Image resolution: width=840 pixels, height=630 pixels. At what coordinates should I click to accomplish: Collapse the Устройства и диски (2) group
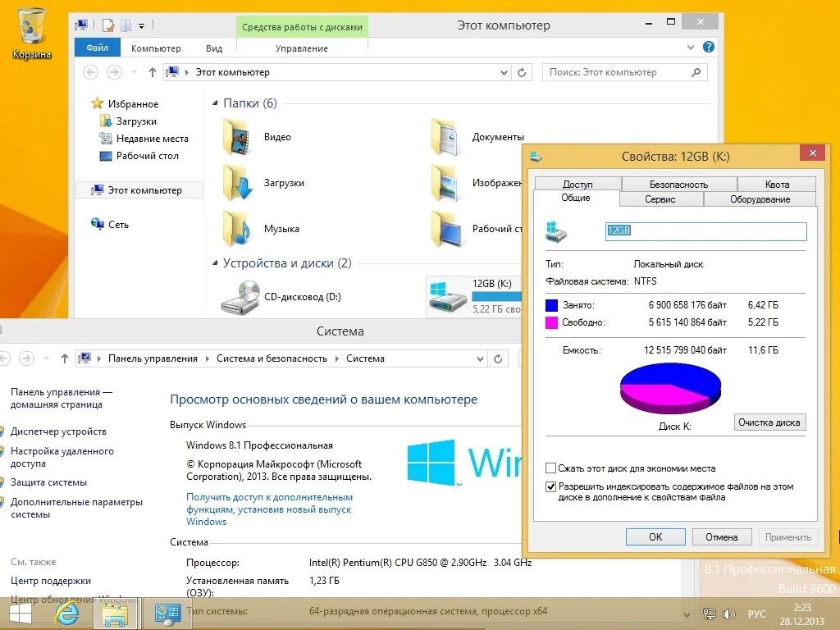tap(215, 263)
